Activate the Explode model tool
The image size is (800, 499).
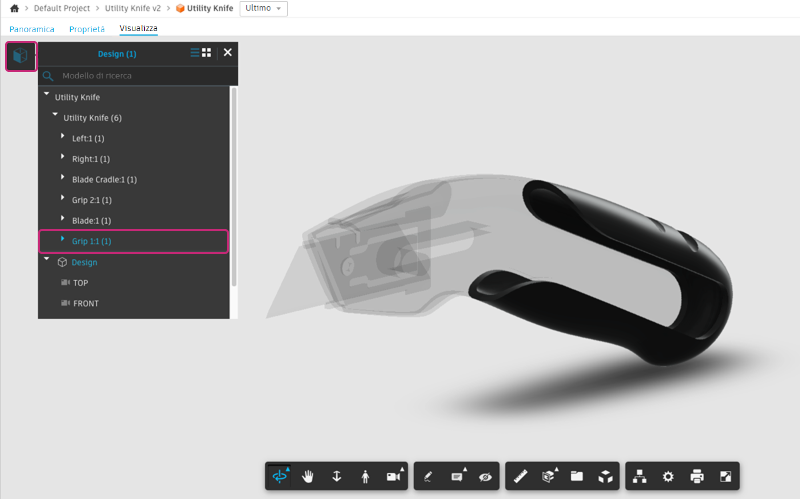pos(606,477)
